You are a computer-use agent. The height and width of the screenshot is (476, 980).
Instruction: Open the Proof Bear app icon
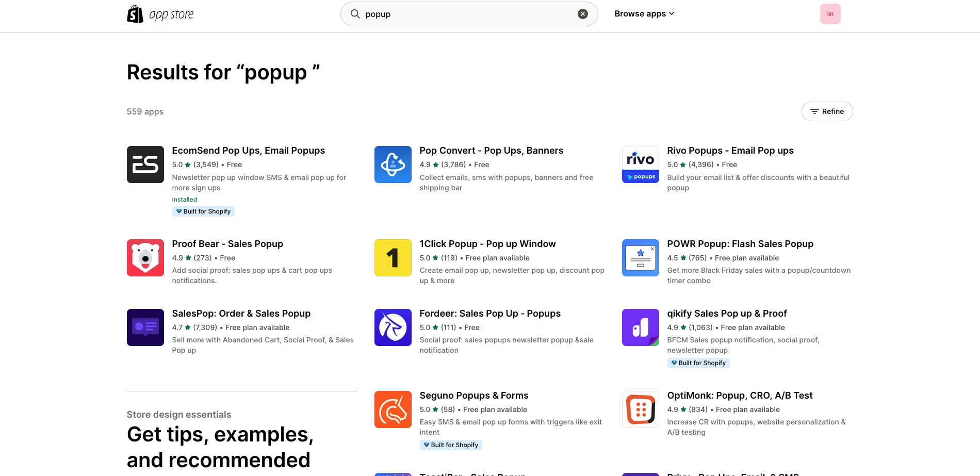[145, 258]
